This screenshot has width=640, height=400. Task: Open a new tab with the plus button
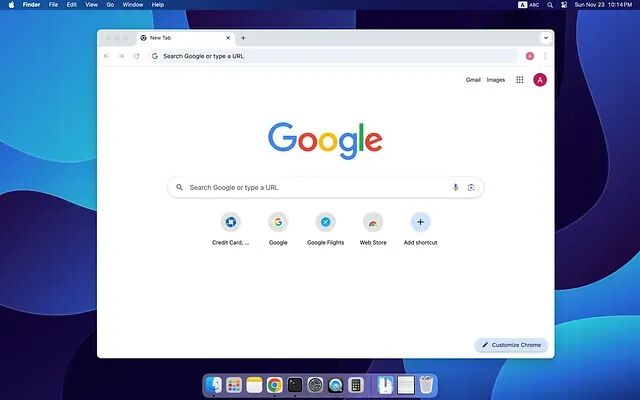[x=243, y=38]
